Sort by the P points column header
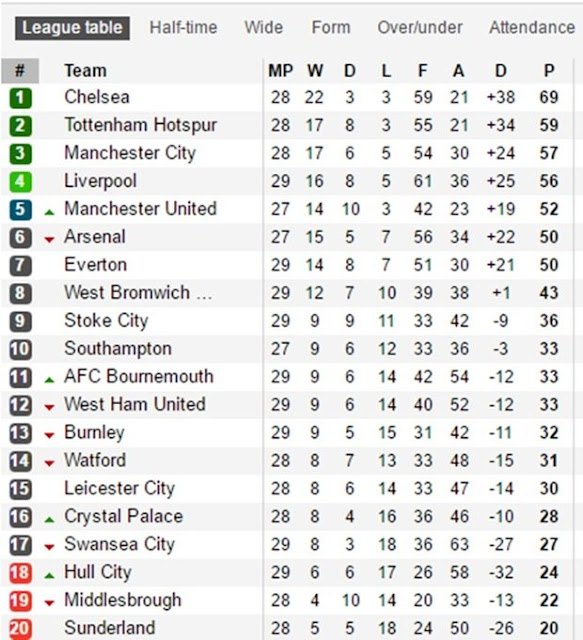Image resolution: width=583 pixels, height=640 pixels. (549, 71)
